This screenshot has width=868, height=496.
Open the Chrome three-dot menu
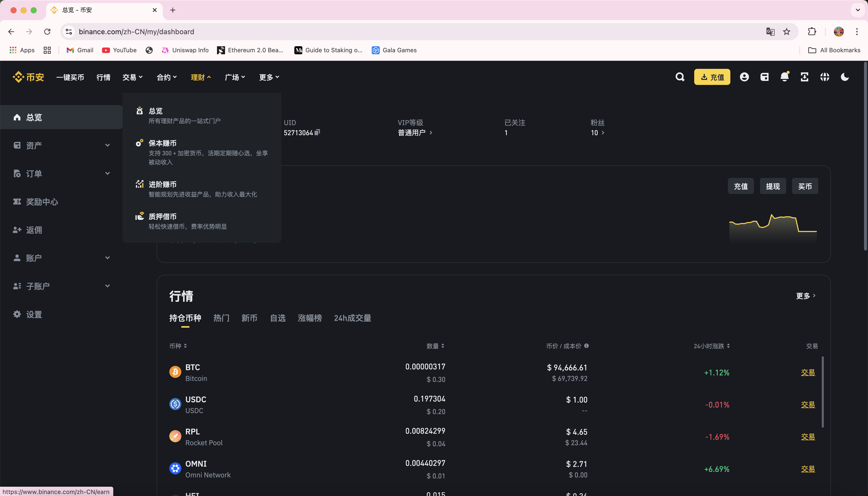coord(857,32)
